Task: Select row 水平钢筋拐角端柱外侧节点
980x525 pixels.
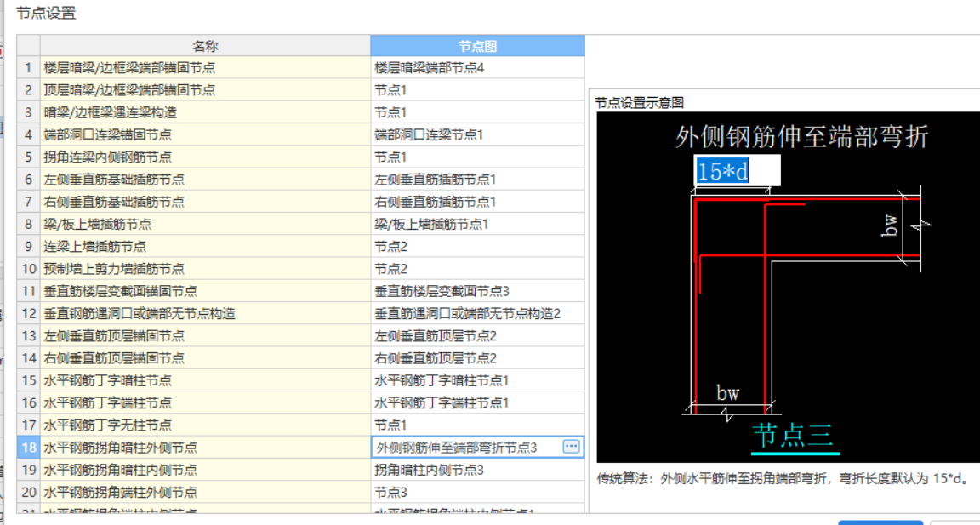Action: tap(206, 492)
